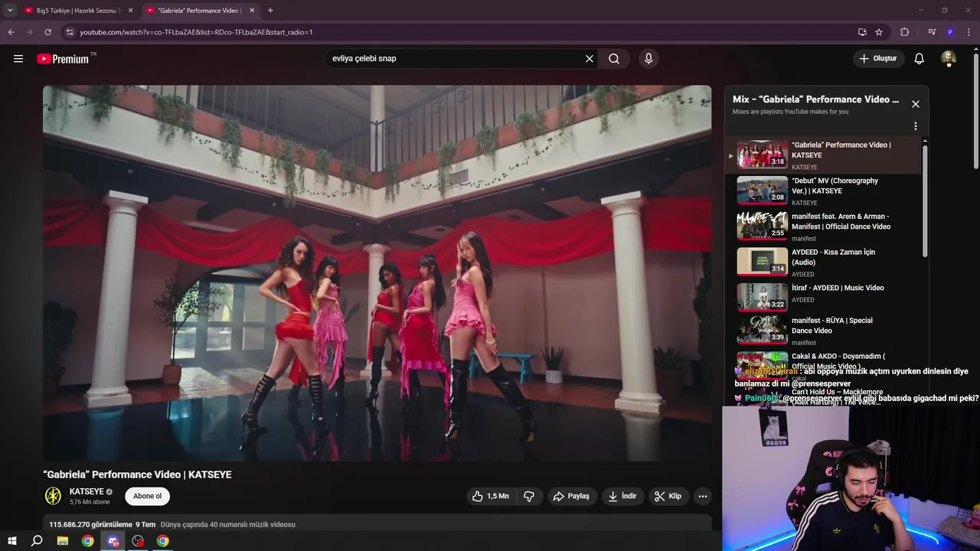Open the browser extensions puzzle icon

click(x=905, y=32)
